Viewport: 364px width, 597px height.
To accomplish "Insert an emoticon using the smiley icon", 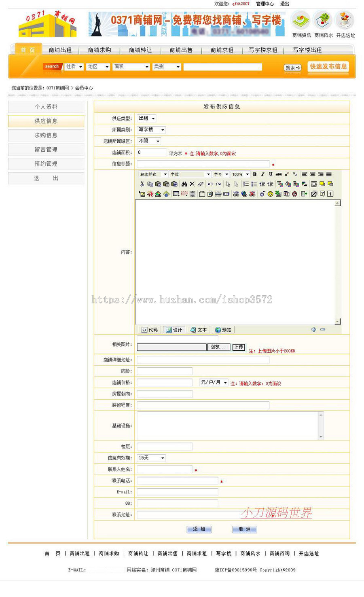I will pyautogui.click(x=270, y=194).
